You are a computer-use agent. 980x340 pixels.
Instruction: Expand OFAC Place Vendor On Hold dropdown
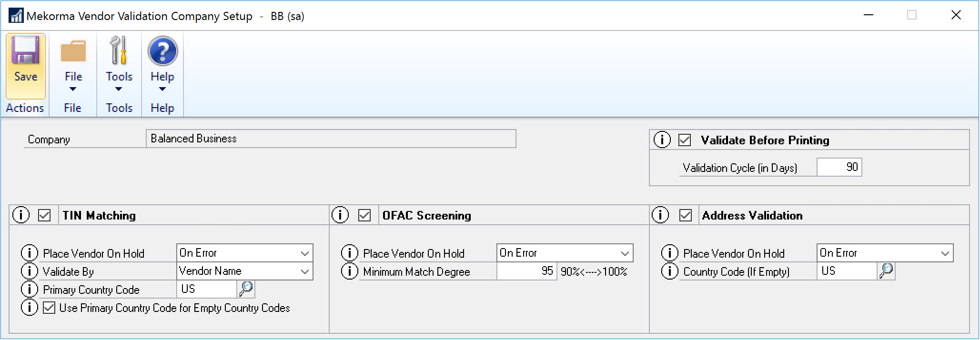coord(625,253)
